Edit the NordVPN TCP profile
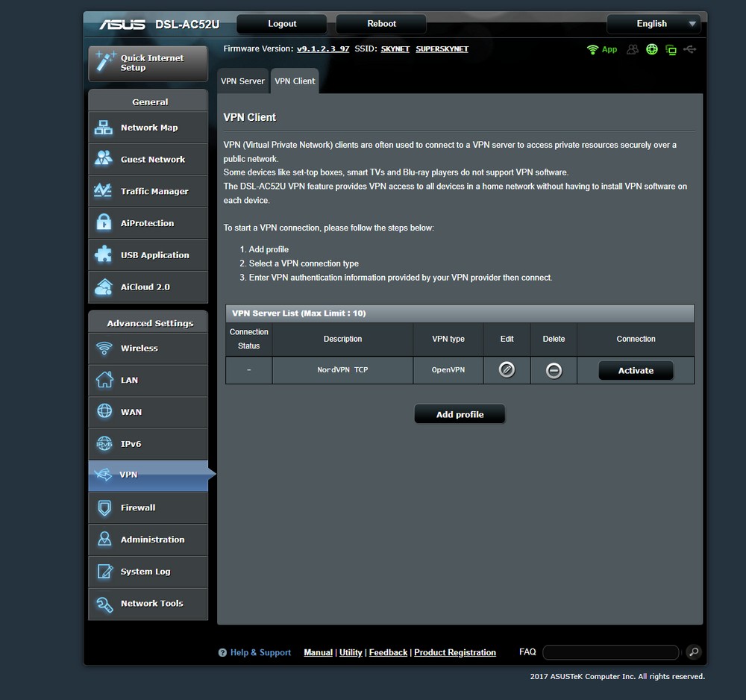Image resolution: width=746 pixels, height=700 pixels. (507, 369)
